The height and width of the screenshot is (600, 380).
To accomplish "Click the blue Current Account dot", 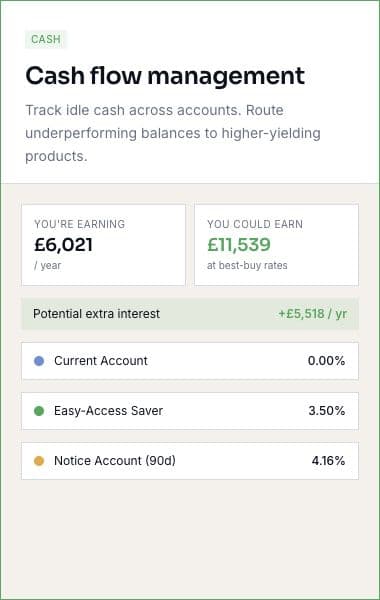I will [39, 361].
